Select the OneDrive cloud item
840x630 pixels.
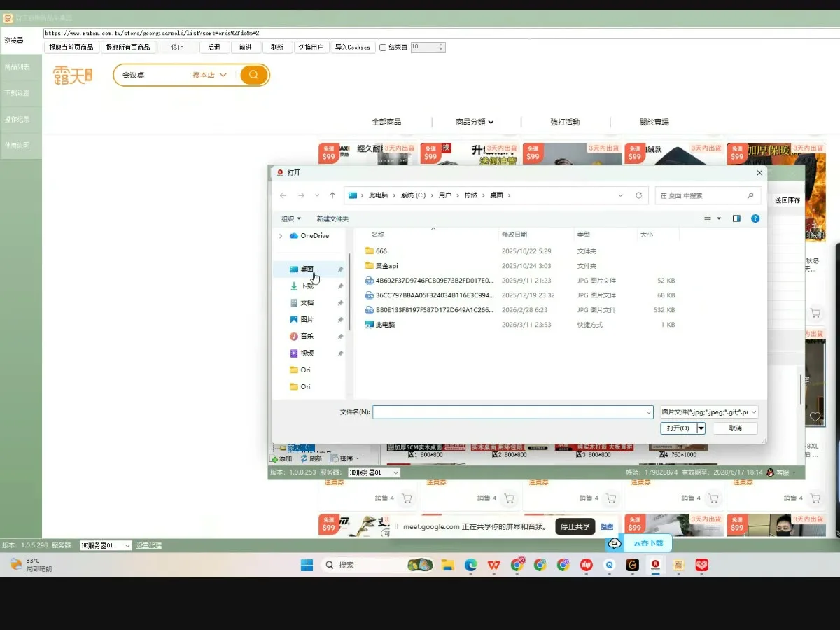point(309,236)
